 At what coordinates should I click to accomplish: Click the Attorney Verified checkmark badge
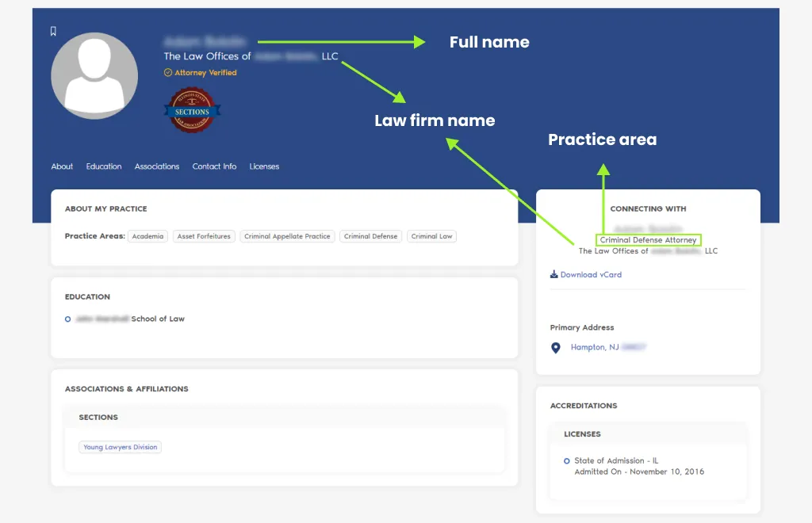point(167,72)
